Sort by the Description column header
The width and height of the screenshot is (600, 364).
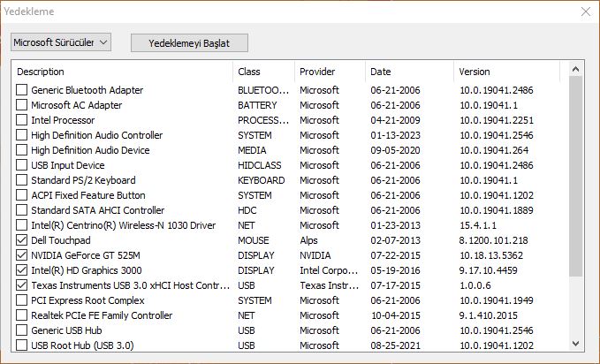tap(123, 72)
